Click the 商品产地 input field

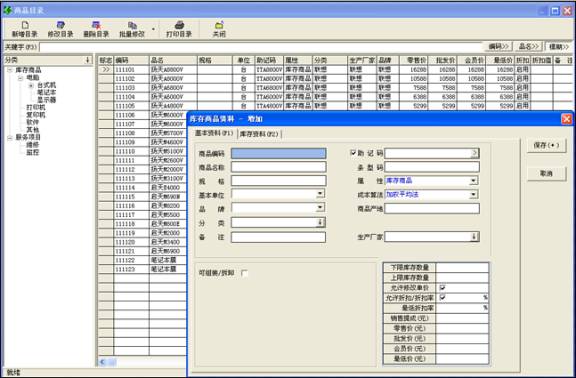click(432, 209)
